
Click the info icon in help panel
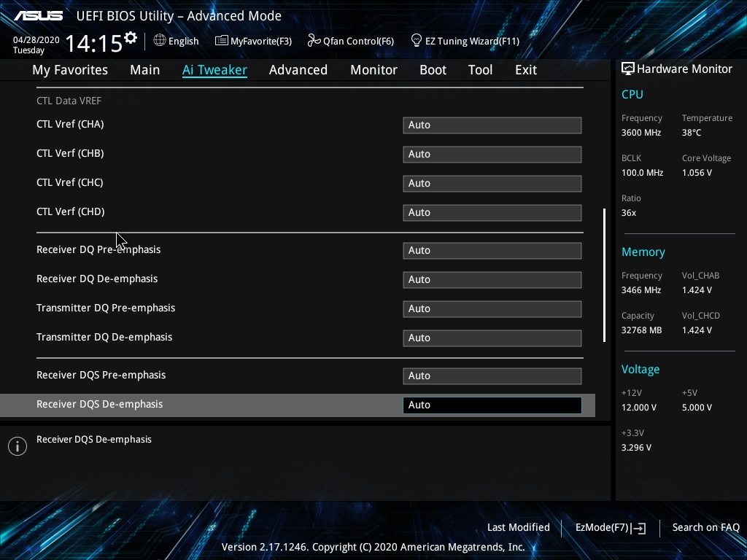click(18, 446)
